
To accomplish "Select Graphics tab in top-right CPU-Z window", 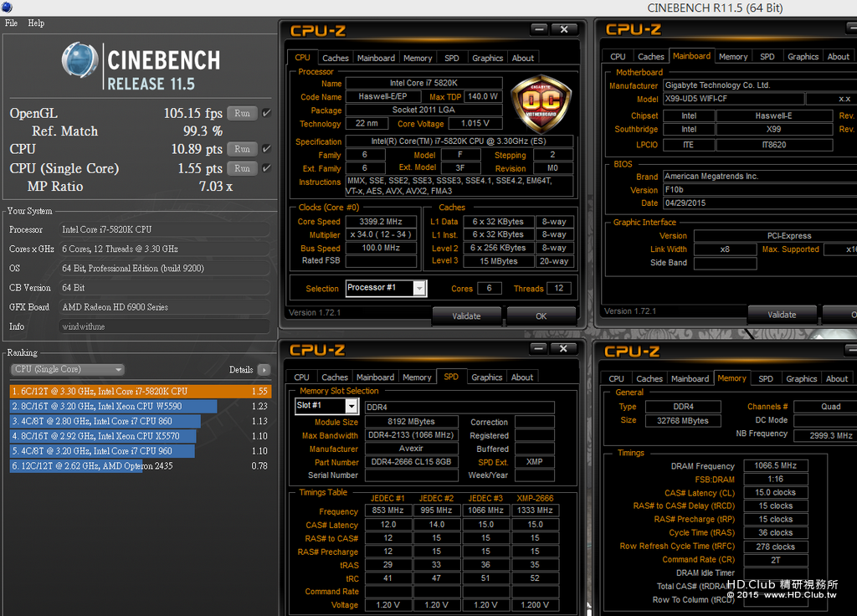I will (x=803, y=56).
